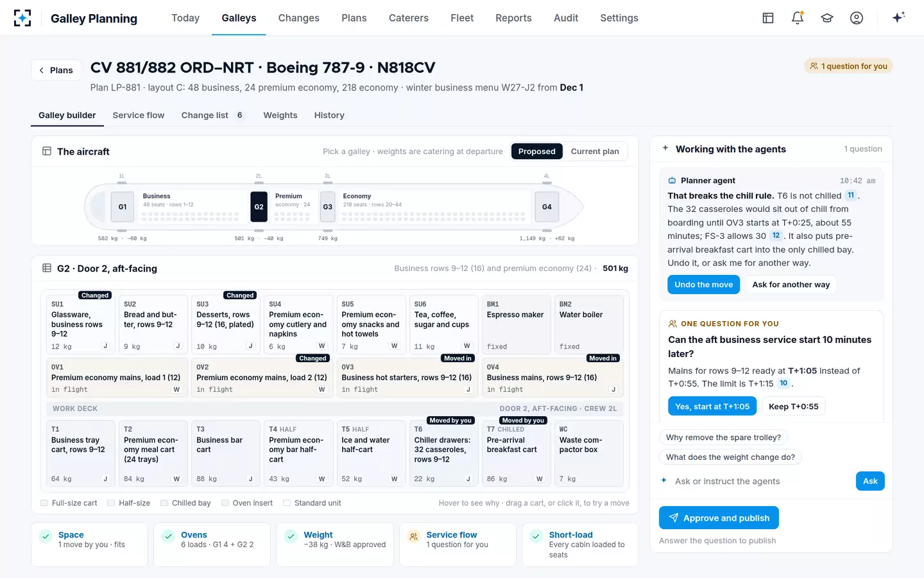
Task: Switch to the Change list tab
Action: coord(212,116)
